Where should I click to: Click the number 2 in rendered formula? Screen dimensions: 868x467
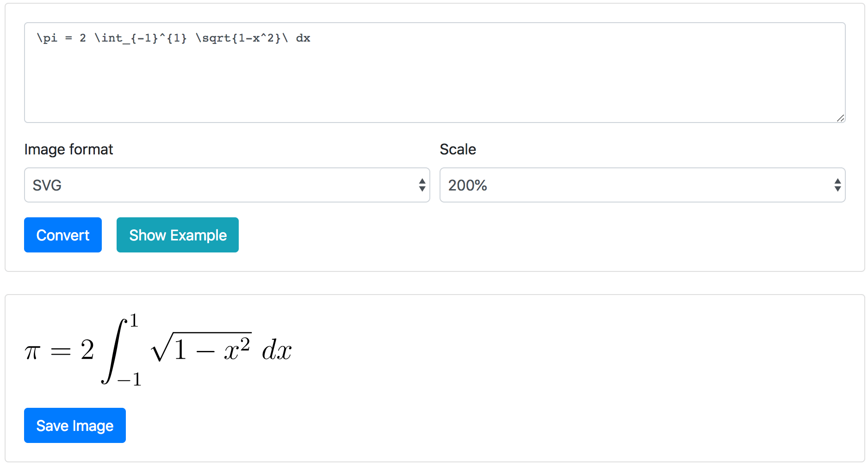click(x=87, y=350)
